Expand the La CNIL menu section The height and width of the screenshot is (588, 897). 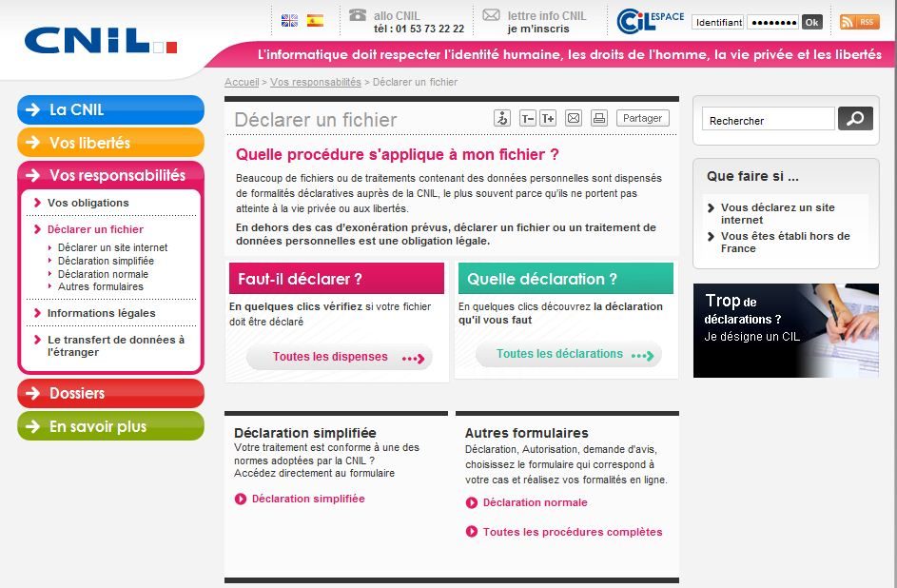pyautogui.click(x=110, y=109)
